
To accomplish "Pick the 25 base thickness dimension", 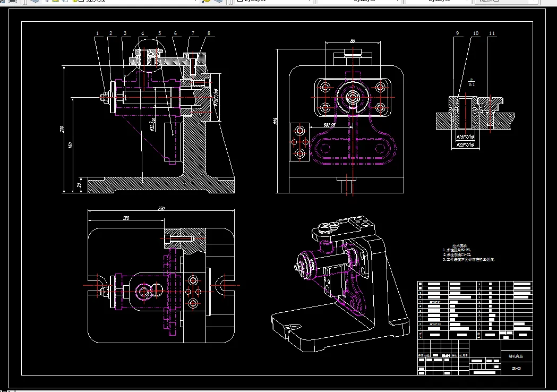I will point(79,184).
